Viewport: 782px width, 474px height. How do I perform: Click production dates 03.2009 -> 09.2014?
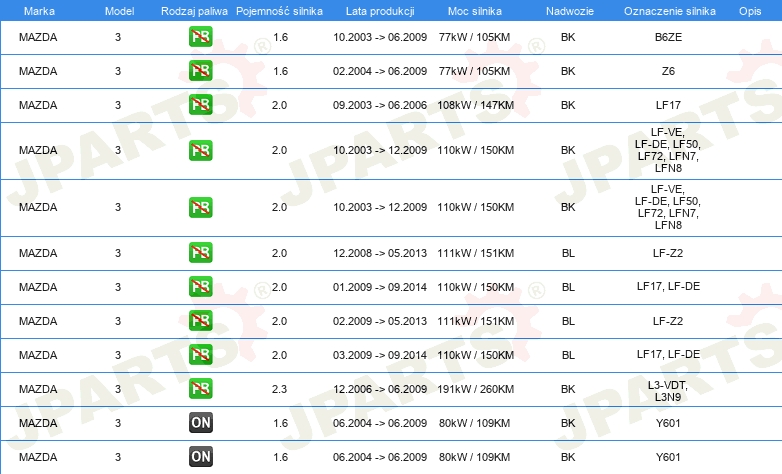click(x=380, y=355)
